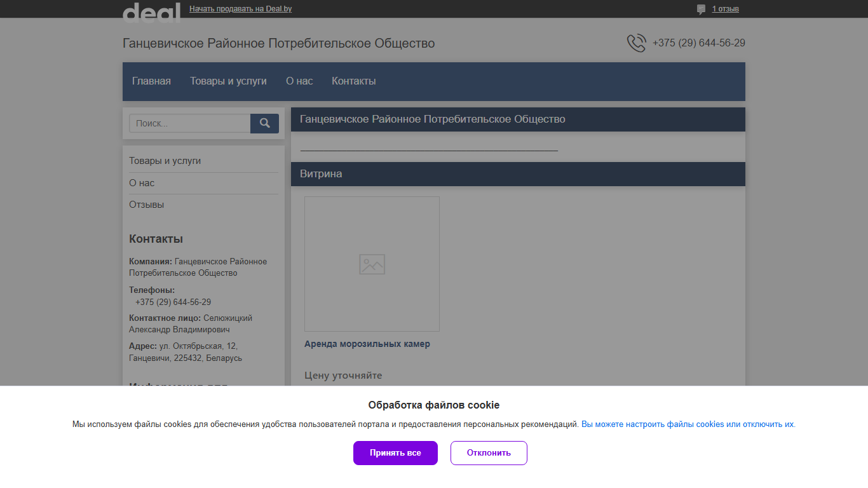The height and width of the screenshot is (488, 868).
Task: Open cookie settings link in banner
Action: pyautogui.click(x=688, y=424)
